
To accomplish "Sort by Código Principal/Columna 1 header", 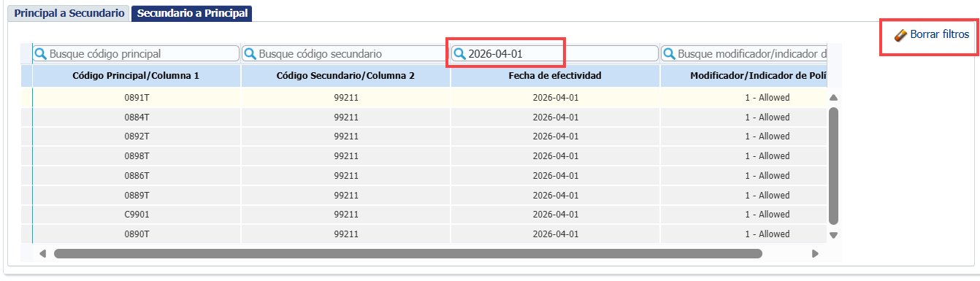I will tap(137, 76).
